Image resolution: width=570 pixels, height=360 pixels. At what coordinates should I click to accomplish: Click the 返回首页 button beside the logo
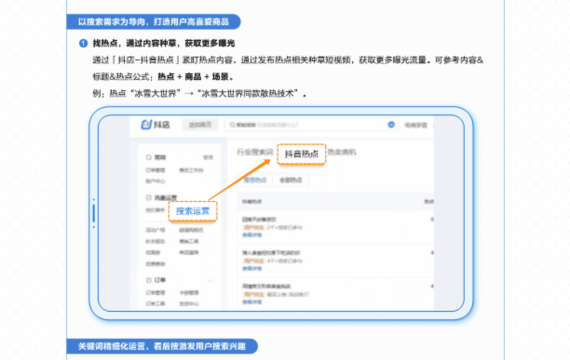pos(200,125)
